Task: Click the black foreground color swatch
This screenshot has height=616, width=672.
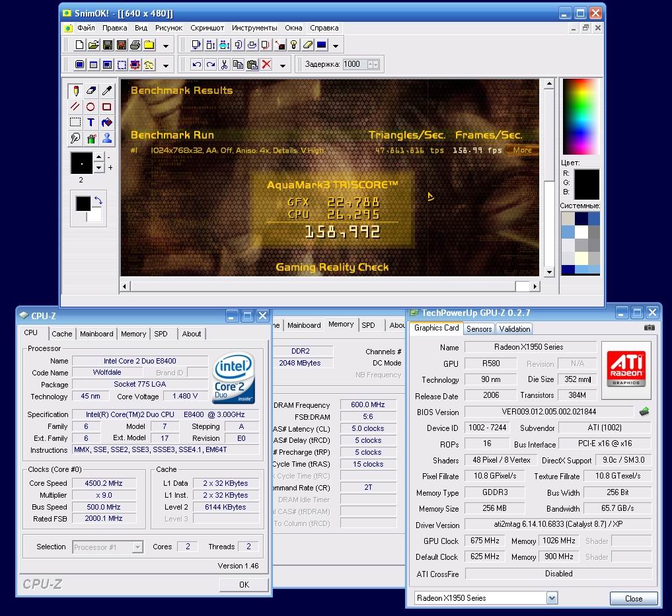Action: coord(83,204)
